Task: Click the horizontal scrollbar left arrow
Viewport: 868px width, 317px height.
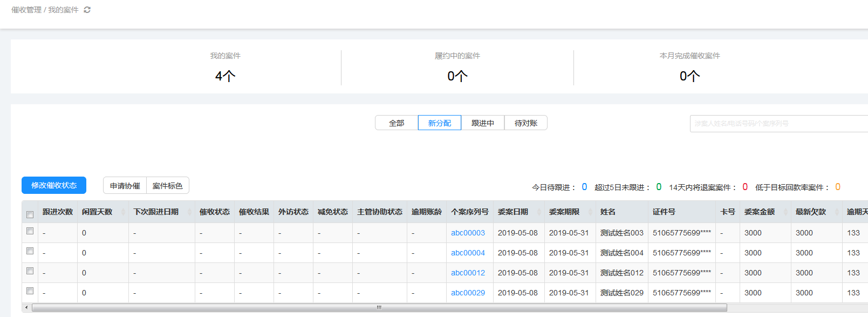Action: coord(26,308)
